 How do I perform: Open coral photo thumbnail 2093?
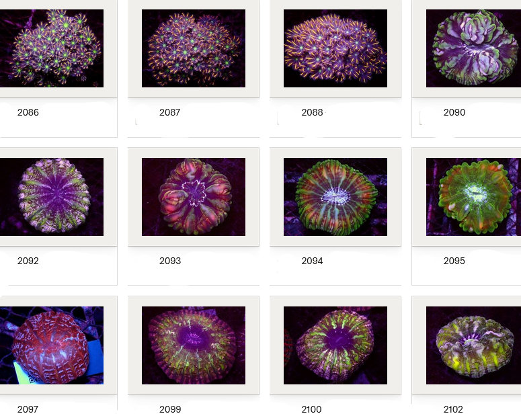coord(194,196)
